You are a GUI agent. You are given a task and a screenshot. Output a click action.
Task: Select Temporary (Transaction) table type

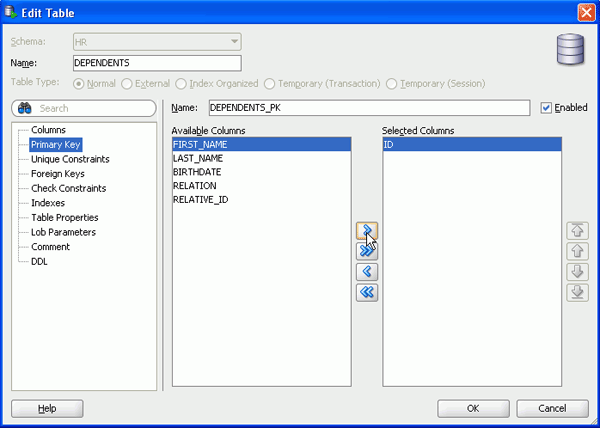(x=269, y=84)
